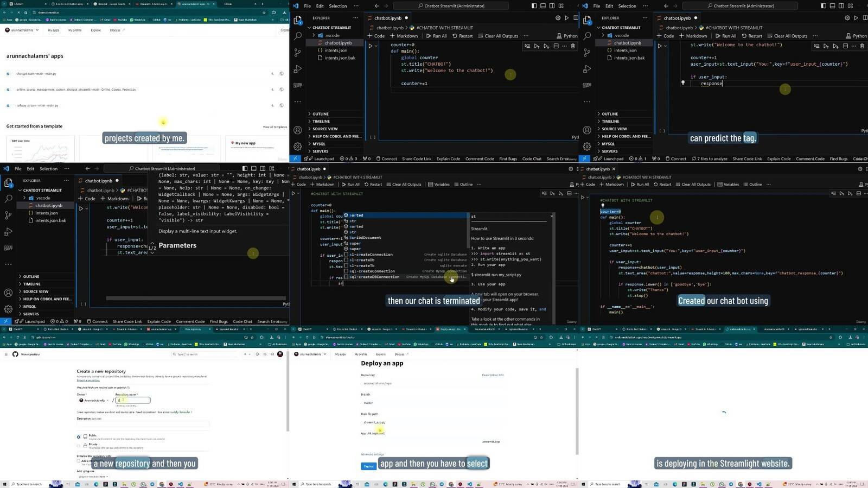Image resolution: width=868 pixels, height=488 pixels.
Task: Close Streamlit documentation popup in autocomplete window
Action: 552,216
